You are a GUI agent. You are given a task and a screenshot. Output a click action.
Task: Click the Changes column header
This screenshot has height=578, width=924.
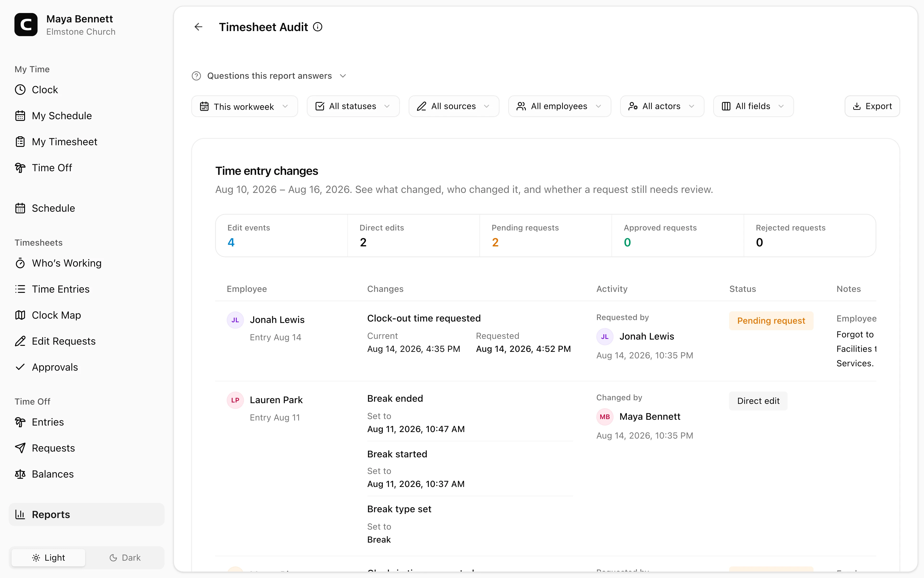click(x=385, y=289)
